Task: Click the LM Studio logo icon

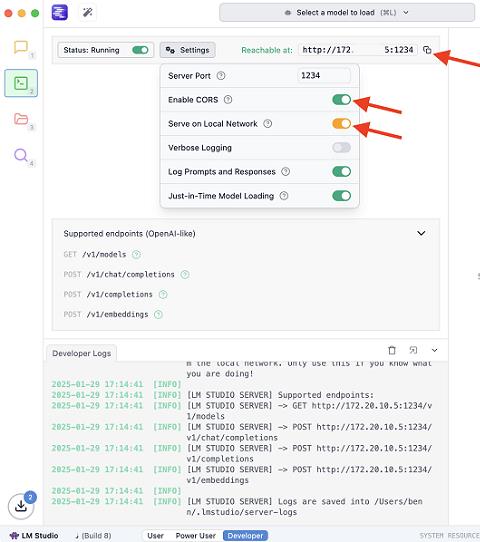Action: pos(59,13)
